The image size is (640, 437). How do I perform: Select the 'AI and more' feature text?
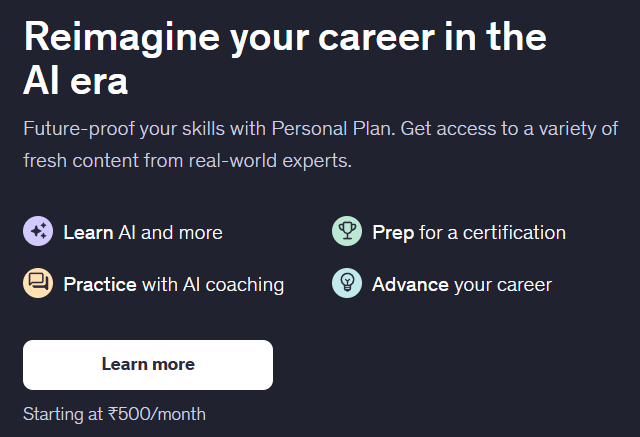click(x=170, y=233)
